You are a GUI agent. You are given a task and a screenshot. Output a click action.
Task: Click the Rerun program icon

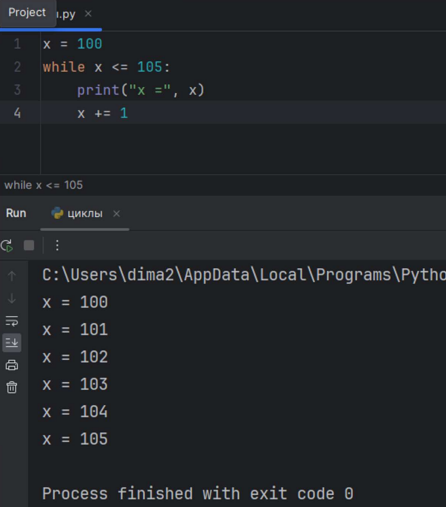7,246
